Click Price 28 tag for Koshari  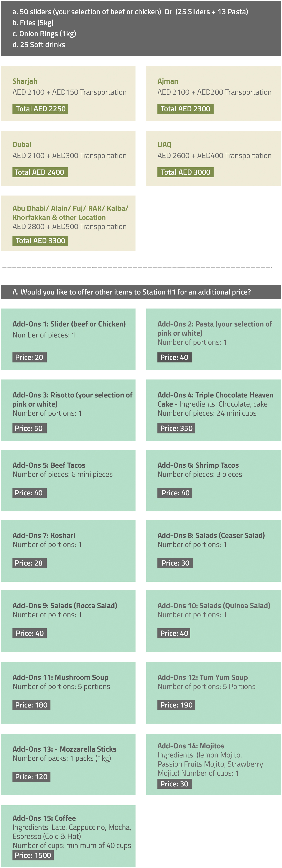29,563
